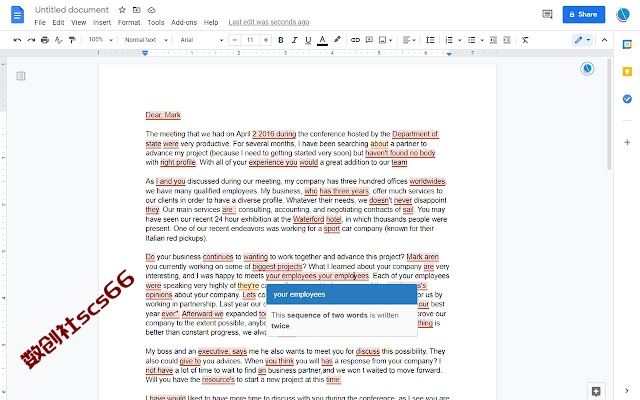The height and width of the screenshot is (400, 640).
Task: Open bulleted list dropdown arrow
Action: [482, 40]
